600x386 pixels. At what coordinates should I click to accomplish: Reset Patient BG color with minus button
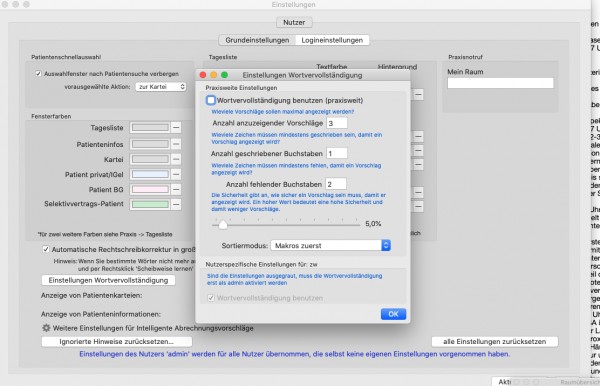tap(176, 189)
